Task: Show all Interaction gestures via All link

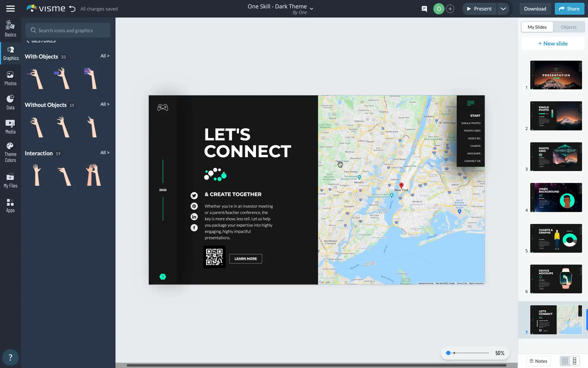Action: click(x=105, y=152)
